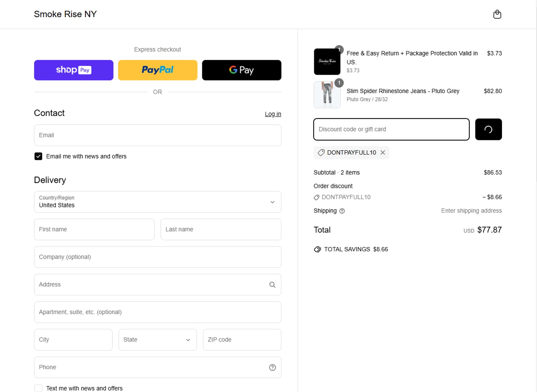Click the address search magnifier icon

pos(272,285)
